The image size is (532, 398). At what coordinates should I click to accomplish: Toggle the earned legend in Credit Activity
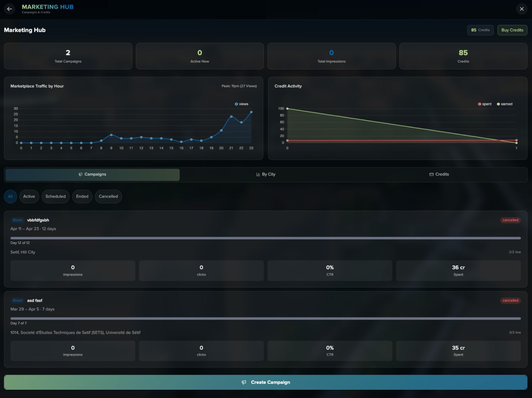pyautogui.click(x=505, y=104)
